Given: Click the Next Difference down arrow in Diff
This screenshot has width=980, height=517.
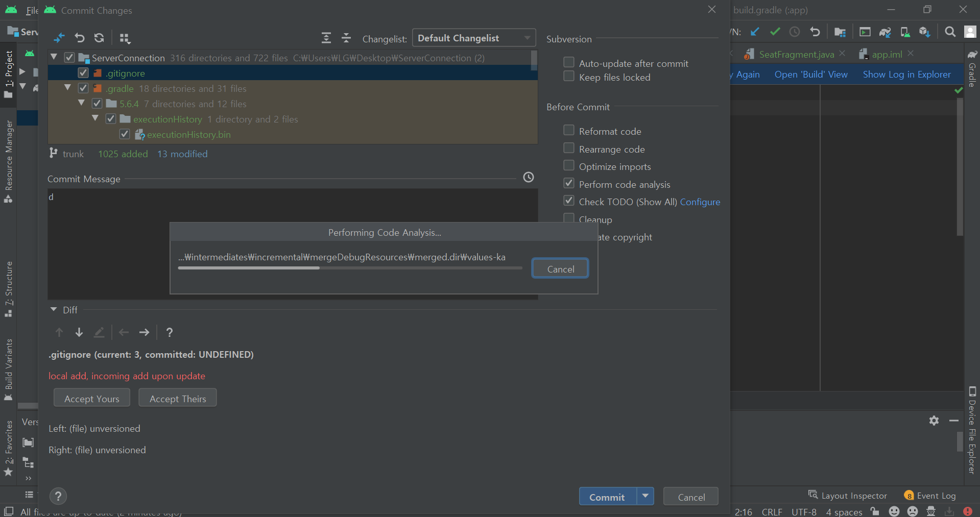Looking at the screenshot, I should click(79, 332).
